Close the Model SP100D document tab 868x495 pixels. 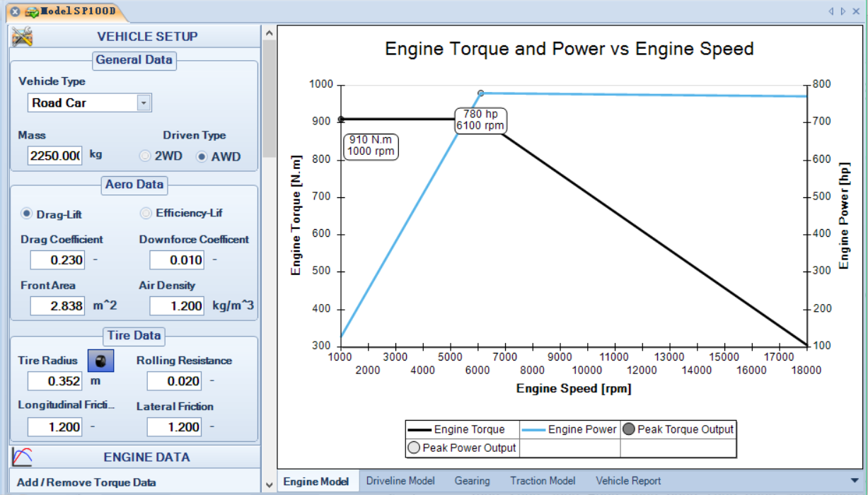pyautogui.click(x=15, y=12)
